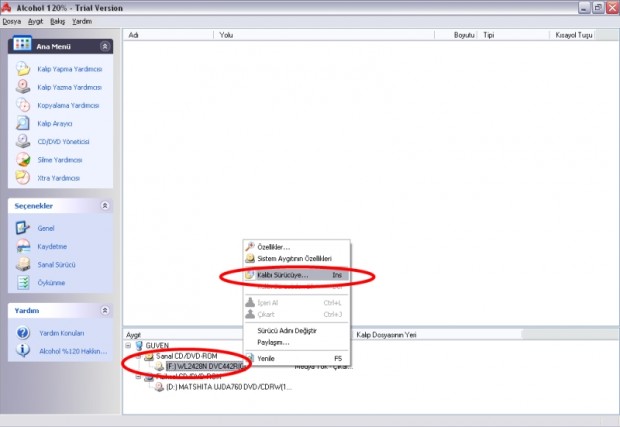Select the (D:) MATSHITA UJDA760 drive

click(229, 387)
